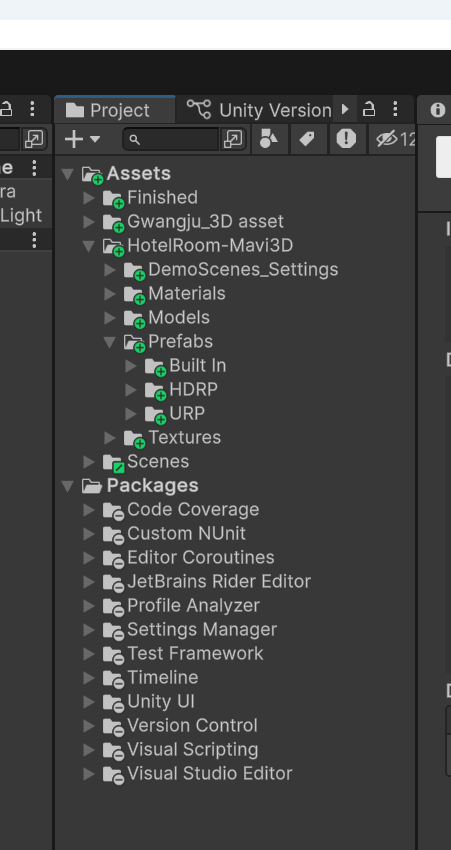Switch to the Unity Version Control tab
This screenshot has width=451, height=850.
click(259, 110)
